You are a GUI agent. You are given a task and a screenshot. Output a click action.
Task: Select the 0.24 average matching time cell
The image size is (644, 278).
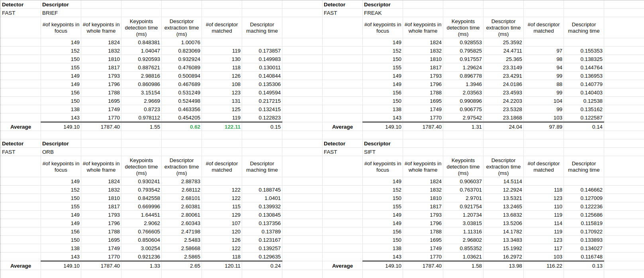pos(262,266)
